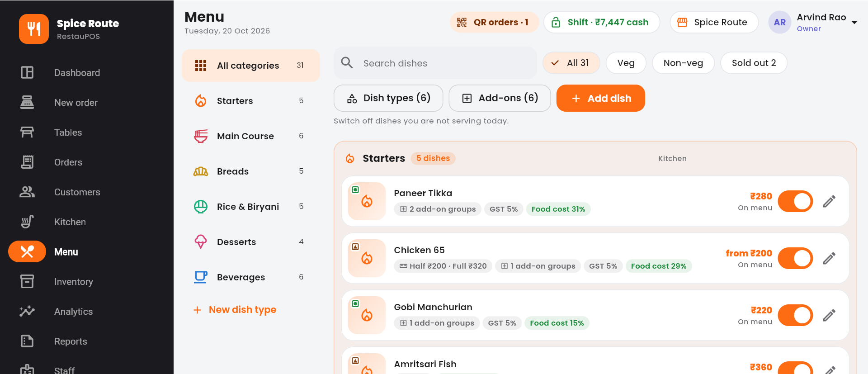Toggle Chicken 65 availability switch
The height and width of the screenshot is (374, 868).
795,258
